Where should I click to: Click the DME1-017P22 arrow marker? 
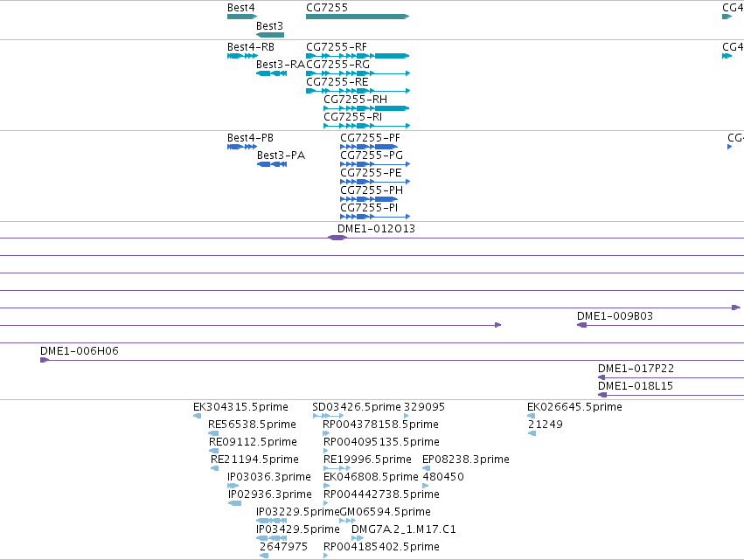pyautogui.click(x=601, y=377)
